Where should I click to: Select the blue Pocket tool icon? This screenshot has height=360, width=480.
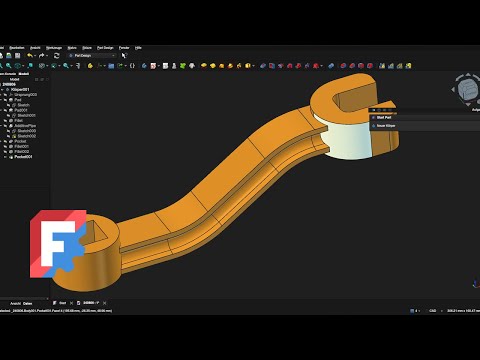263,66
